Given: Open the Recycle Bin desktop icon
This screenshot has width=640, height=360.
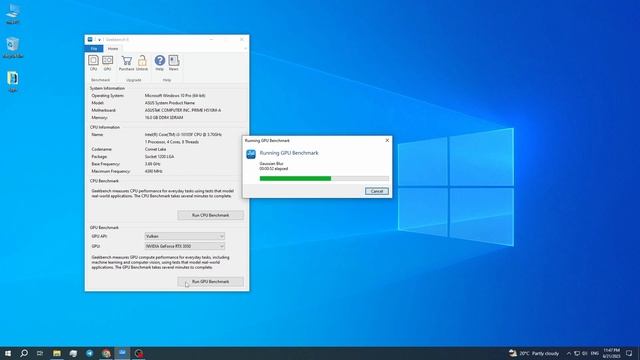Looking at the screenshot, I should tap(13, 47).
